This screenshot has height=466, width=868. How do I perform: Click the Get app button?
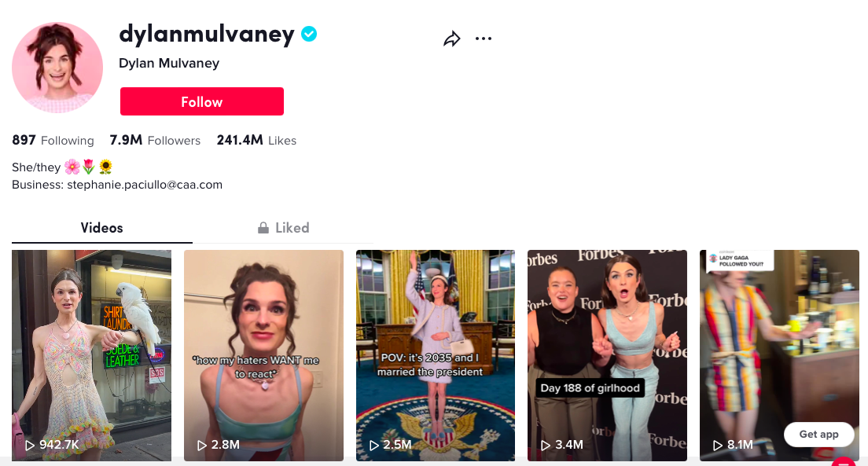point(818,435)
